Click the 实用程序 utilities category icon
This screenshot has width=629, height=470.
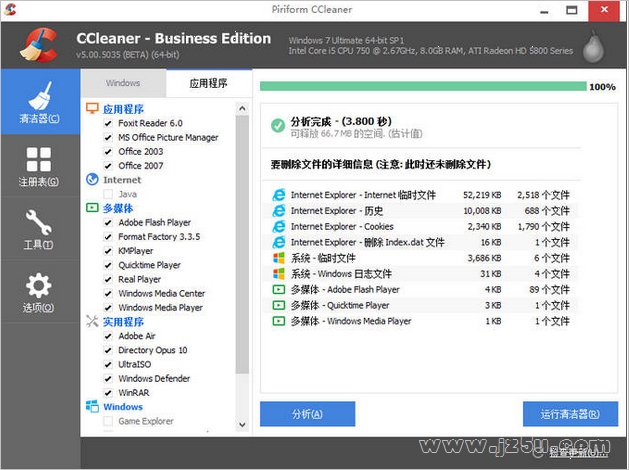(x=92, y=321)
